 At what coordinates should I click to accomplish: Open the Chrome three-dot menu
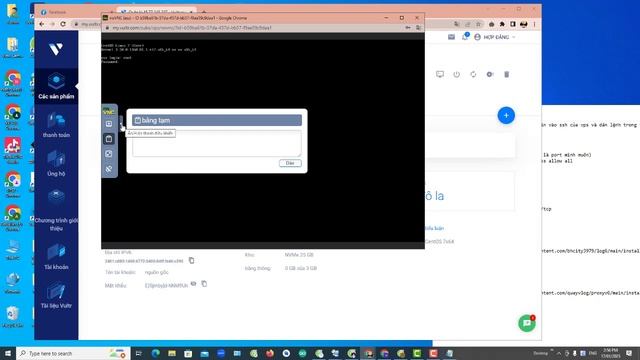534,24
